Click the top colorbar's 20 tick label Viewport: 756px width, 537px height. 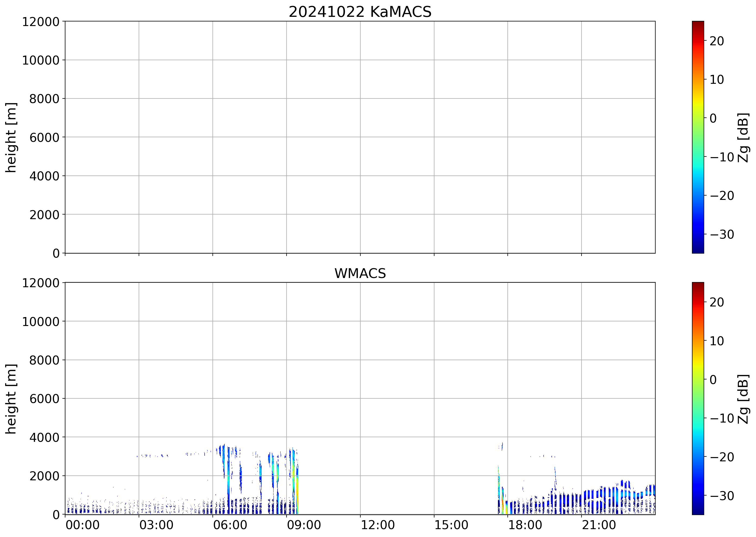[x=716, y=41]
